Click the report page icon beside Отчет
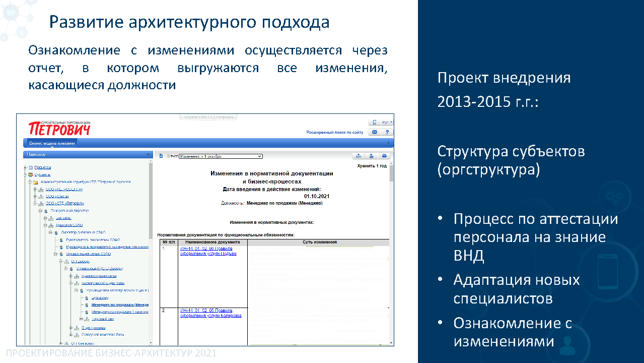The height and width of the screenshot is (363, 644). click(162, 156)
